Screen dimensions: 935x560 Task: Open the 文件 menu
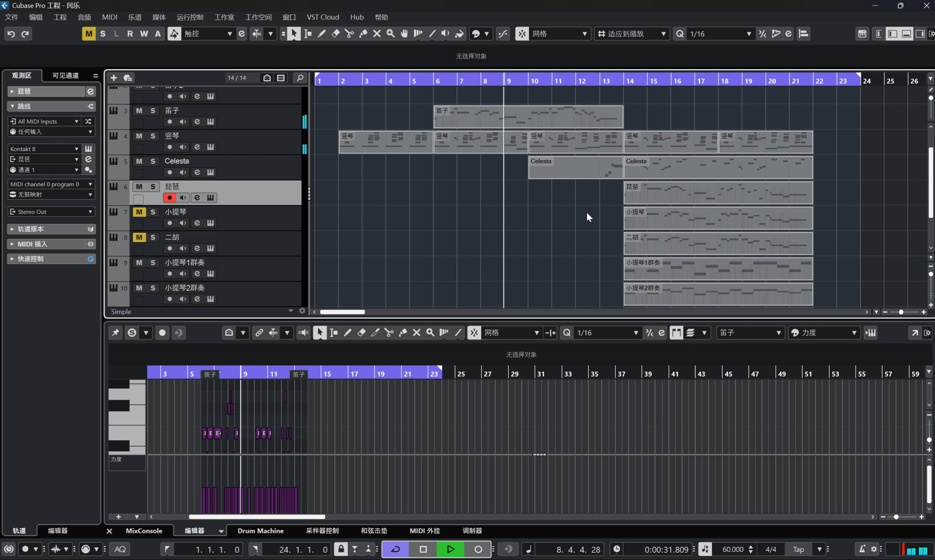click(x=11, y=17)
